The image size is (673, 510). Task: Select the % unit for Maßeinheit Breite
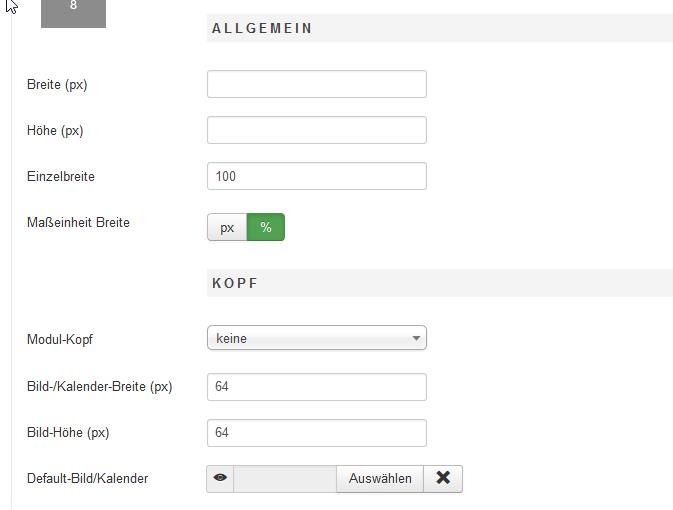pyautogui.click(x=266, y=227)
